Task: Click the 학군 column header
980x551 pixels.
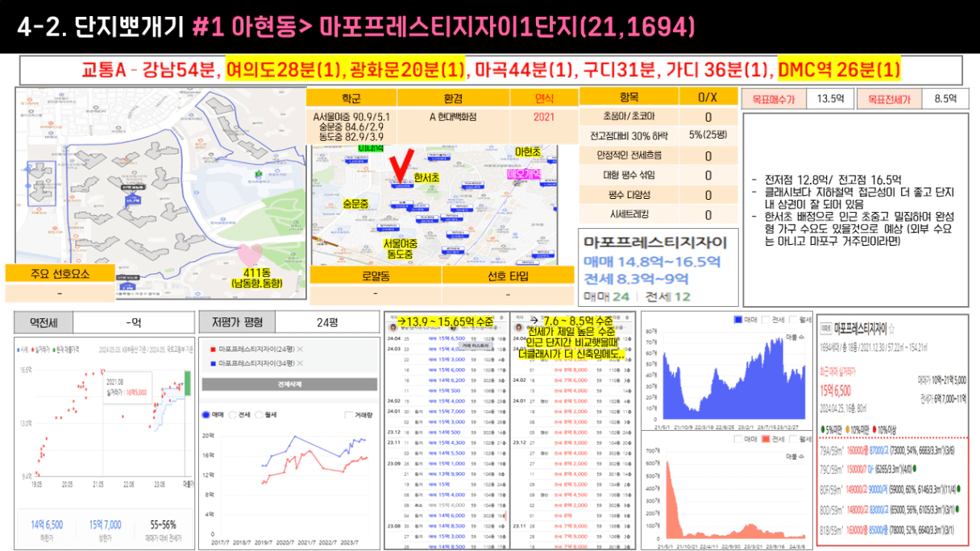Action: pyautogui.click(x=351, y=97)
